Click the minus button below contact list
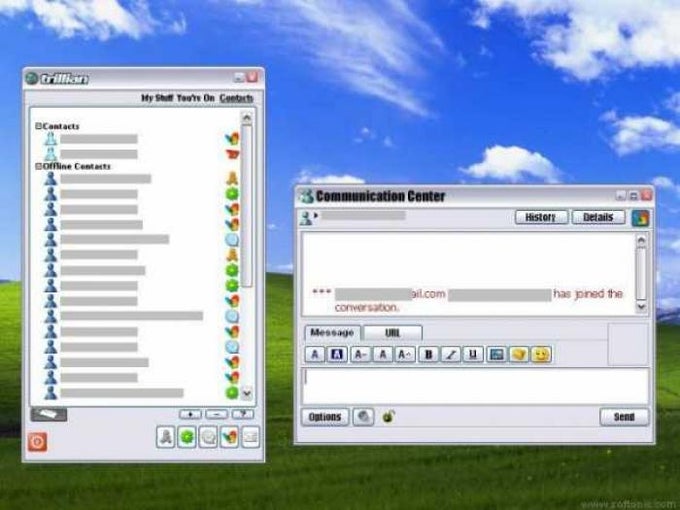Screen dimensions: 680x510 pyautogui.click(x=217, y=414)
